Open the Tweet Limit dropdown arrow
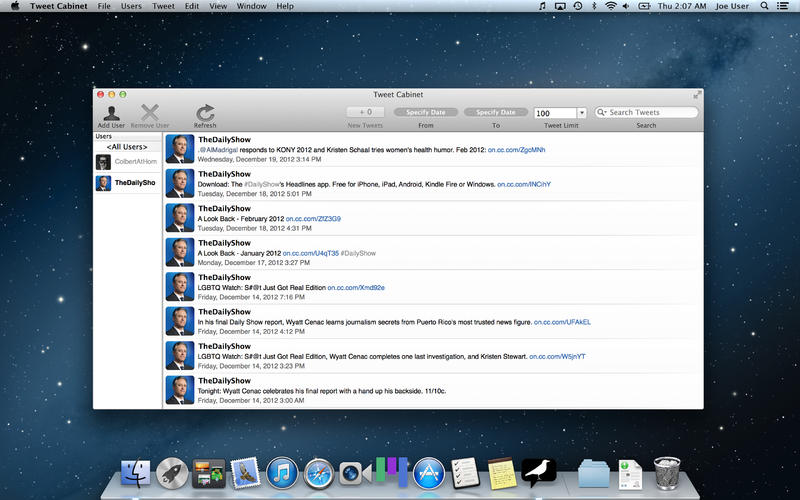 click(x=581, y=113)
